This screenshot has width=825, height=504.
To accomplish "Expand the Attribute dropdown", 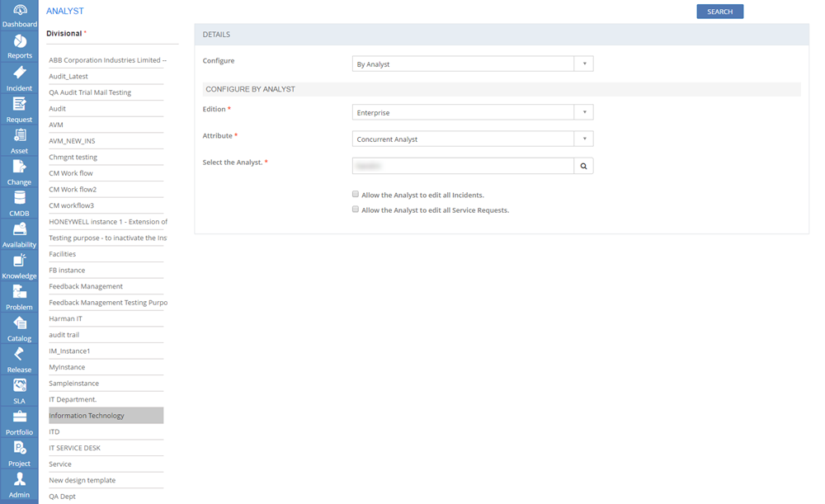I will (x=583, y=139).
